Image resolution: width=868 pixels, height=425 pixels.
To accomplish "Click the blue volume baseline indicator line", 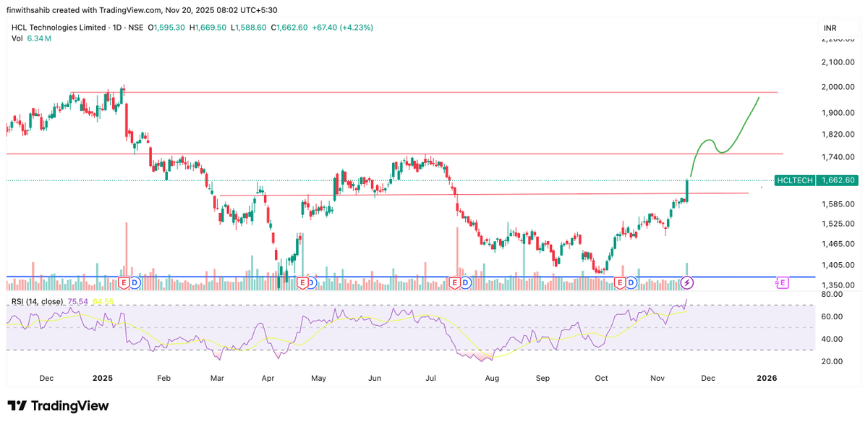I will (x=362, y=276).
